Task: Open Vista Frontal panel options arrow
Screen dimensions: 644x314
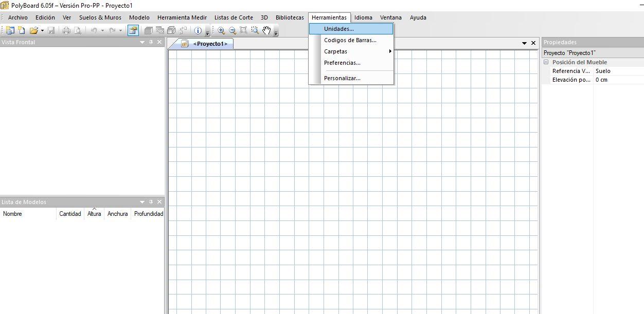Action: (142, 42)
